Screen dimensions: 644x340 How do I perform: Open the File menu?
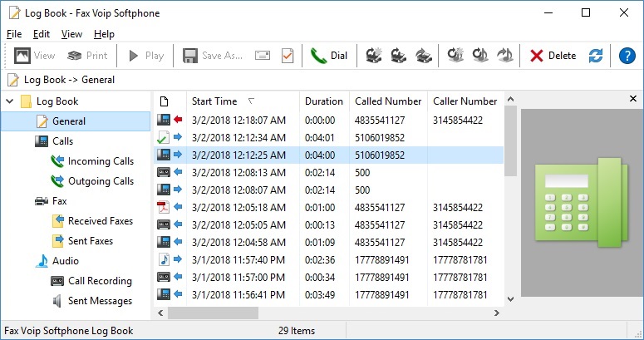click(x=14, y=34)
